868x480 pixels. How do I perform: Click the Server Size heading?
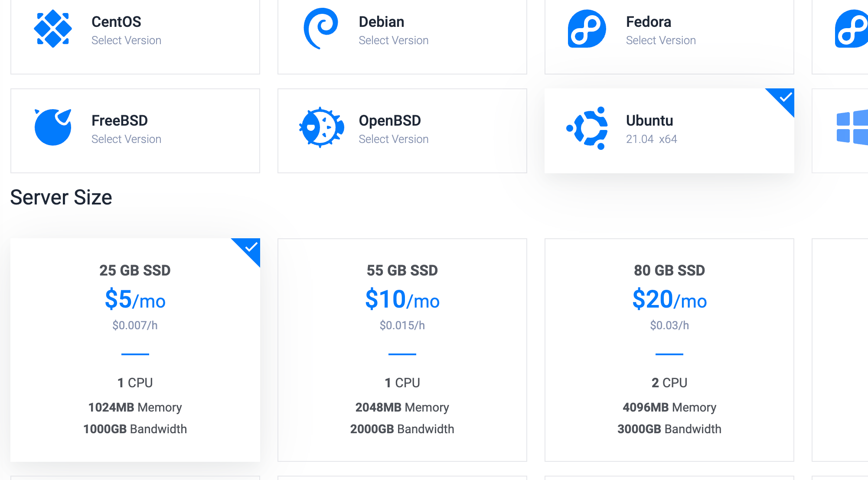[61, 198]
